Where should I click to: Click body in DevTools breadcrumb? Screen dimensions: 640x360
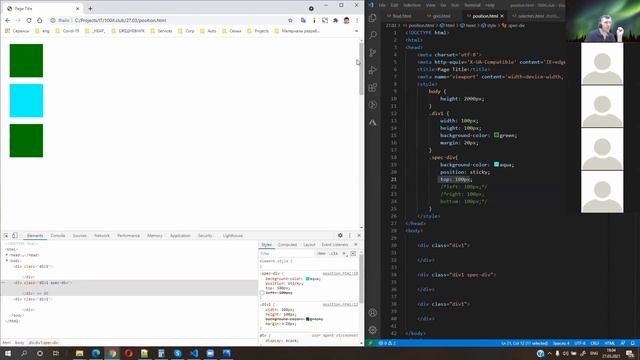click(19, 342)
